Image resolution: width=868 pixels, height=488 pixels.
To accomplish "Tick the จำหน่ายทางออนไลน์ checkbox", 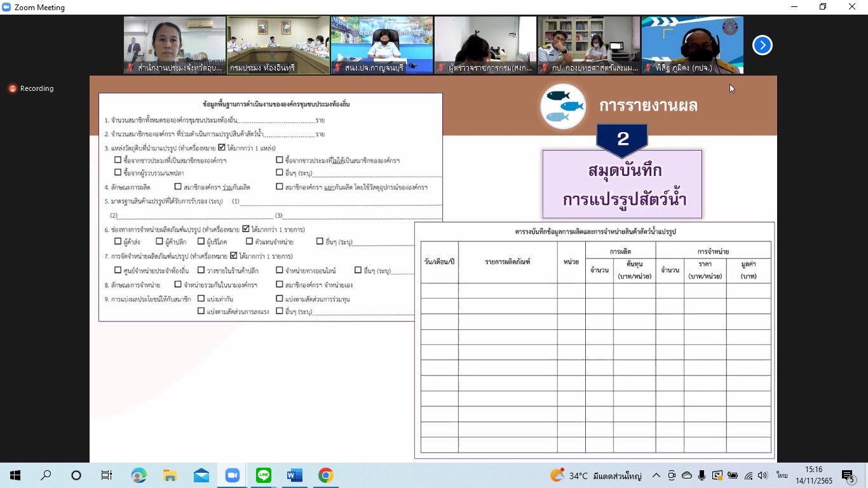I will (280, 270).
